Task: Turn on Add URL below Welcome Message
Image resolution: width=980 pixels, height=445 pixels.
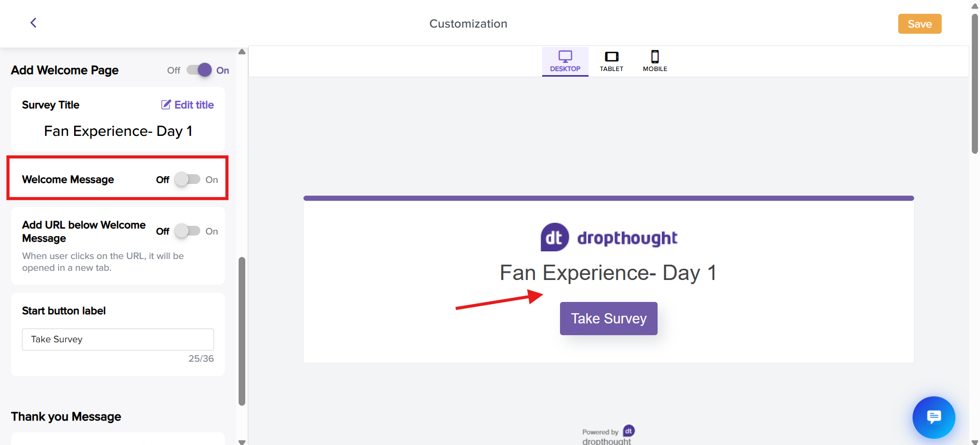Action: pyautogui.click(x=187, y=231)
